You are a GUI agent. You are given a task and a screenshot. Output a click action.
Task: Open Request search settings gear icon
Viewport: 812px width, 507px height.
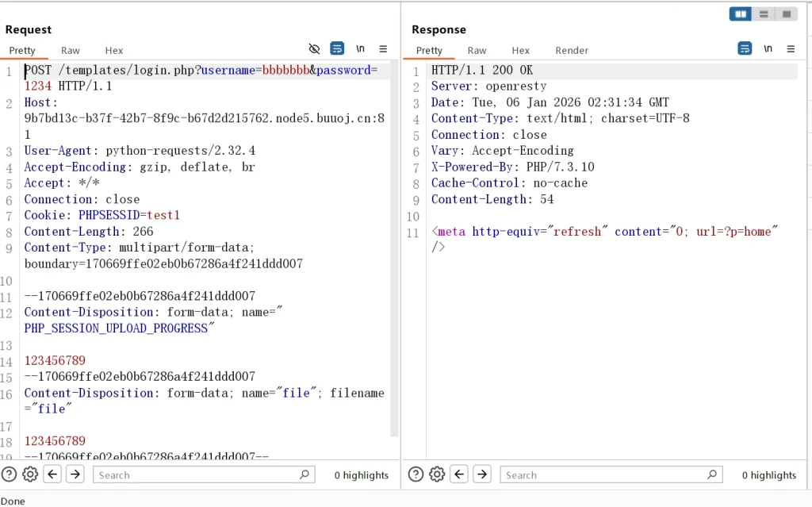click(30, 474)
